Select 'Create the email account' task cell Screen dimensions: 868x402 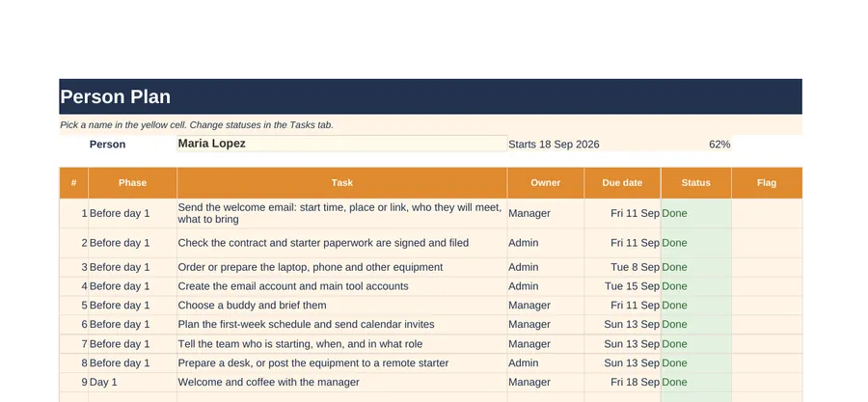[341, 286]
